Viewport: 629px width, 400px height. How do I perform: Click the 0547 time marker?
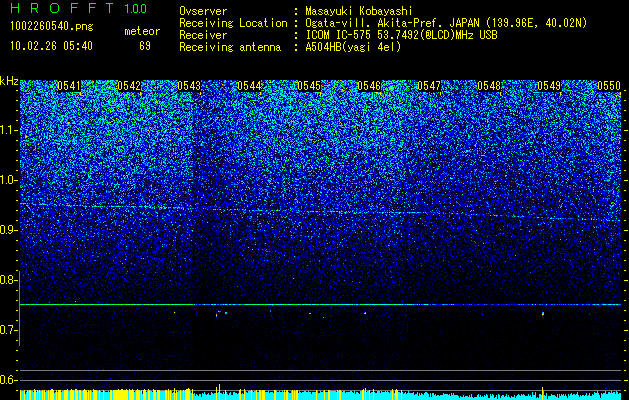(429, 86)
